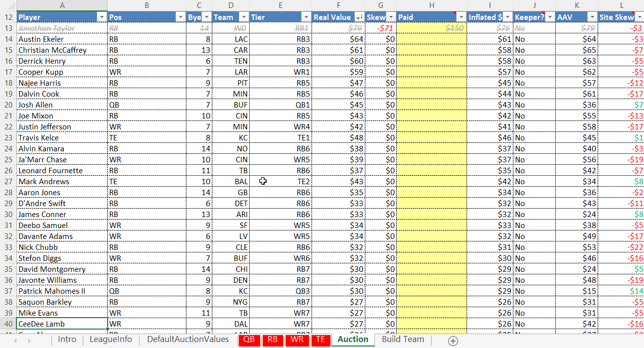Add a new sheet with the plus icon
The image size is (644, 348).
(453, 341)
